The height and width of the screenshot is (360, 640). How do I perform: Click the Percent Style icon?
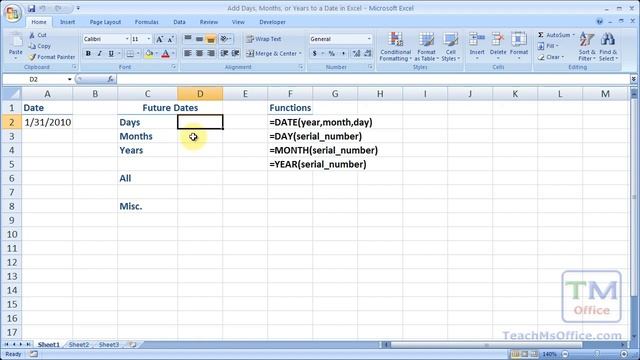pyautogui.click(x=331, y=53)
